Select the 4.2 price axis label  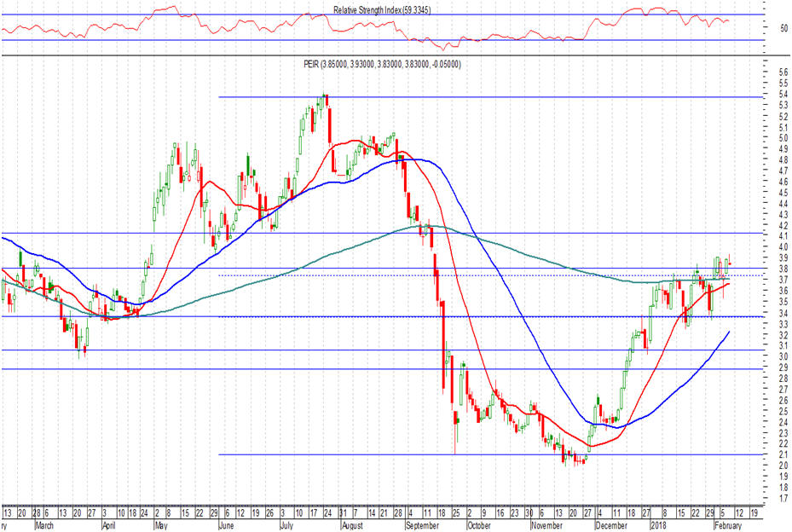[x=783, y=225]
